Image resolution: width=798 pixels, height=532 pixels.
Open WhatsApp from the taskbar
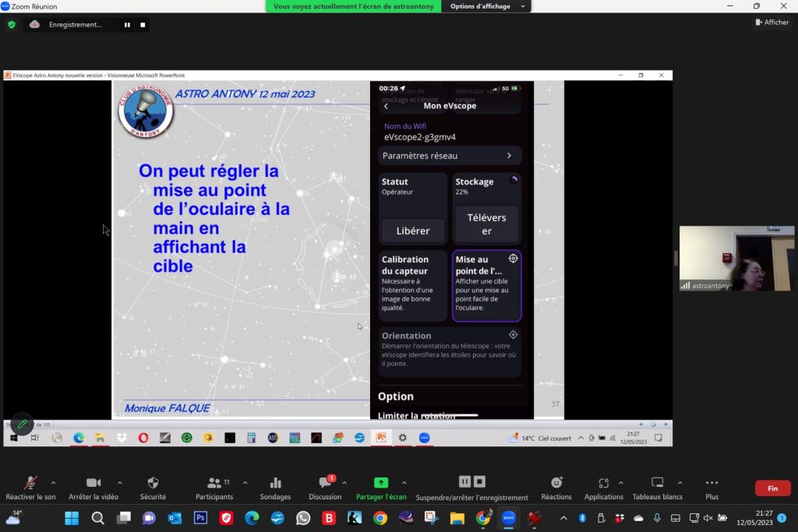(x=303, y=518)
